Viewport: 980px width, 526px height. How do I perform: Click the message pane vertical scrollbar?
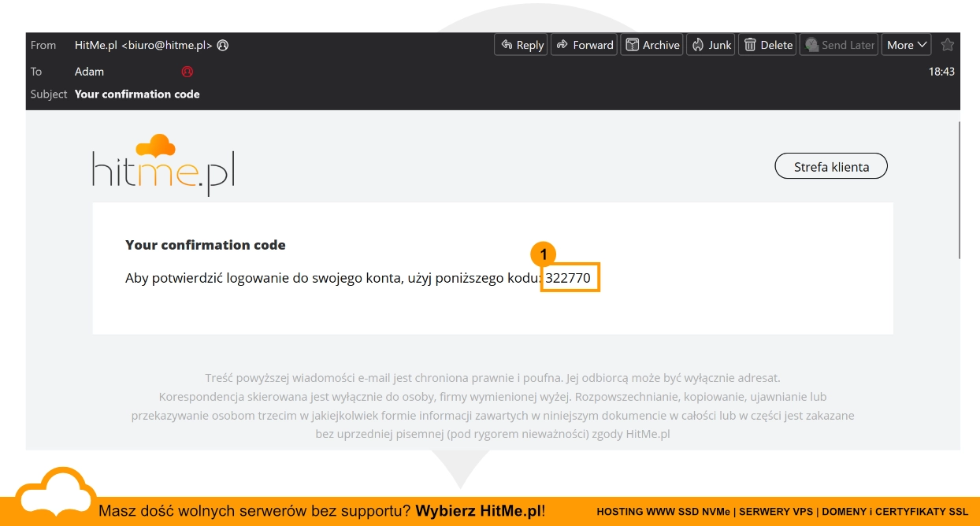(x=959, y=189)
